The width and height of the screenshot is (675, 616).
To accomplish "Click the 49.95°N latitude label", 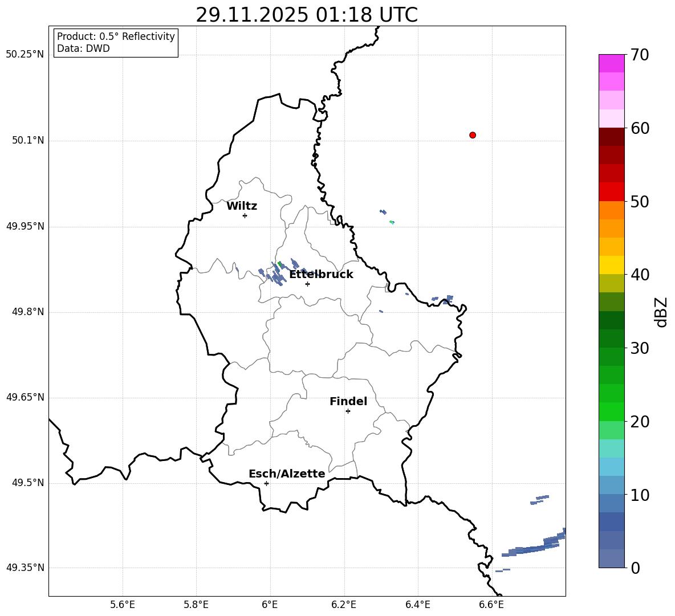I will point(25,226).
